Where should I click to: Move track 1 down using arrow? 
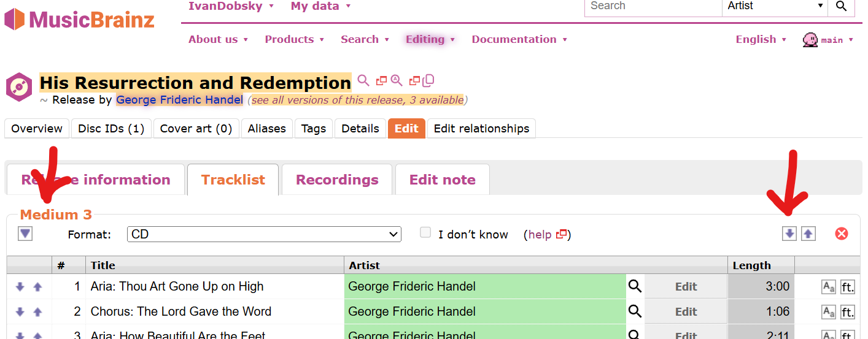tap(20, 287)
